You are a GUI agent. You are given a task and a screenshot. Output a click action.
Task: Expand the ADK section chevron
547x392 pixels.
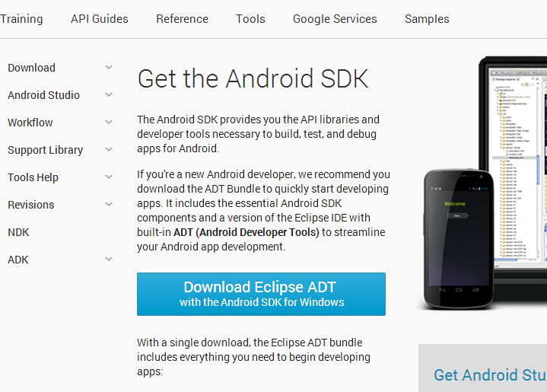pyautogui.click(x=109, y=259)
